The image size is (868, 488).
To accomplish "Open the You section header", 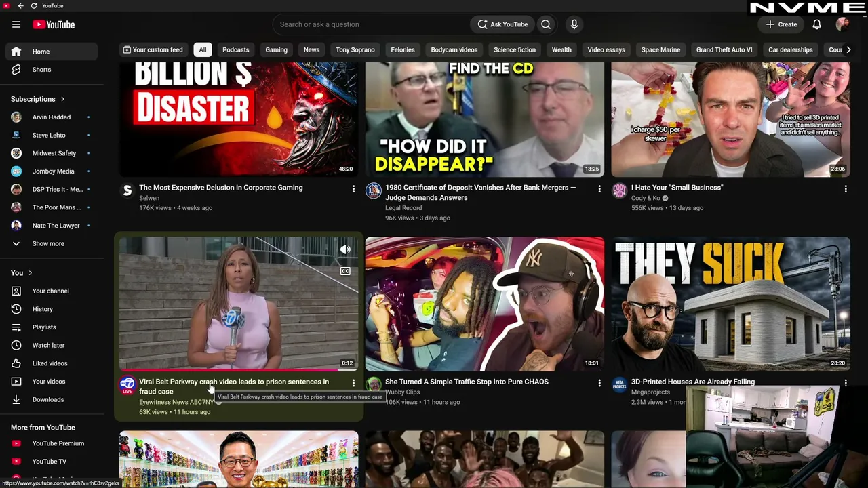I will (x=22, y=273).
